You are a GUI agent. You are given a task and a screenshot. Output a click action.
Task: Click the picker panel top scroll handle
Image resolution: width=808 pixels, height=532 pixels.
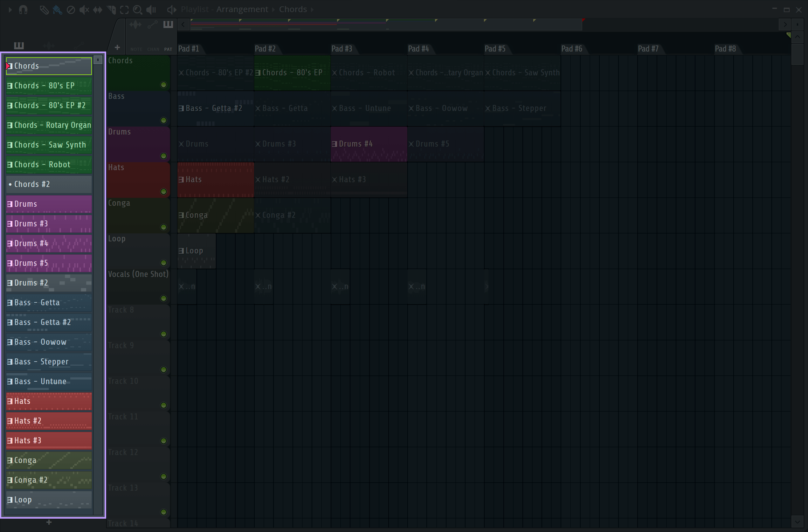(98, 60)
